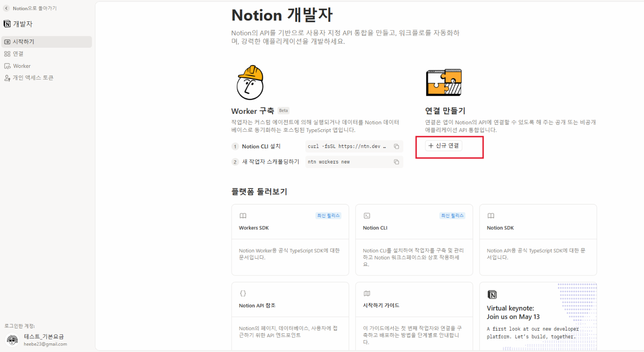Screen dimensions: 644x352
Task: Open the Notion SDK card
Action: point(538,240)
